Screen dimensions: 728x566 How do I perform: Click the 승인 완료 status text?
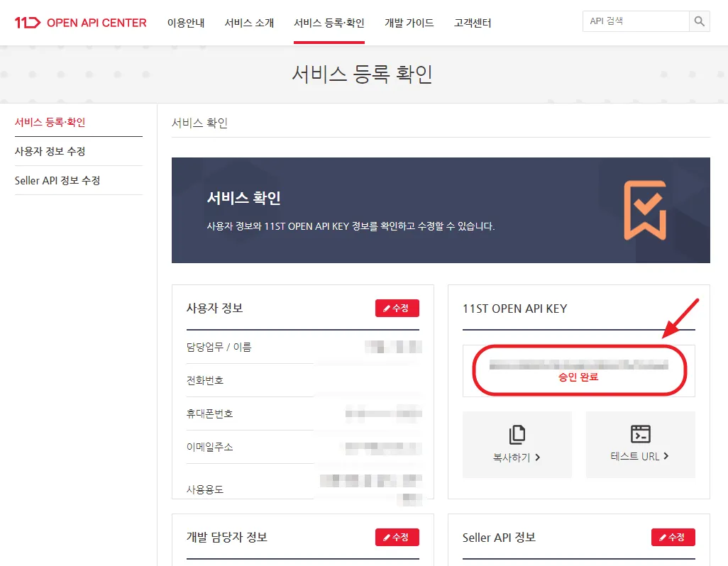point(578,377)
